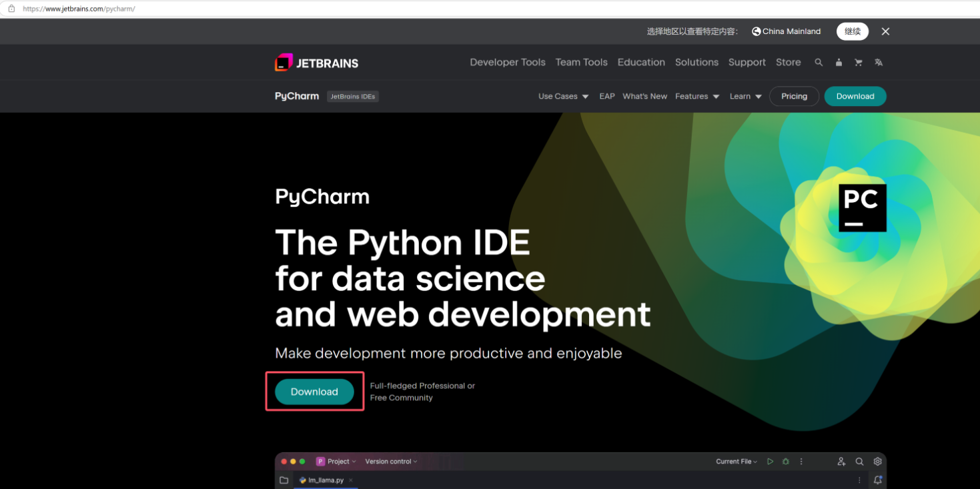Click the add user icon in IDE preview
The image size is (980, 489).
[841, 462]
